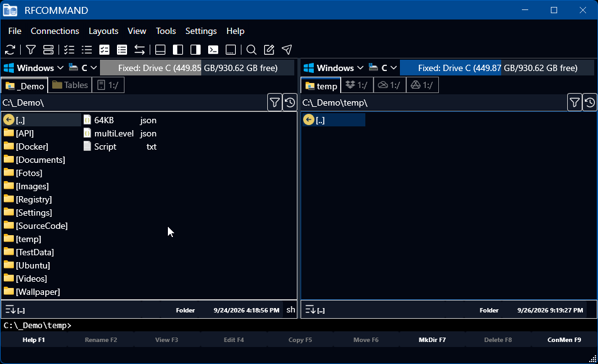This screenshot has height=364, width=598.
Task: Select the Dropbox 1:/ tab
Action: point(357,85)
